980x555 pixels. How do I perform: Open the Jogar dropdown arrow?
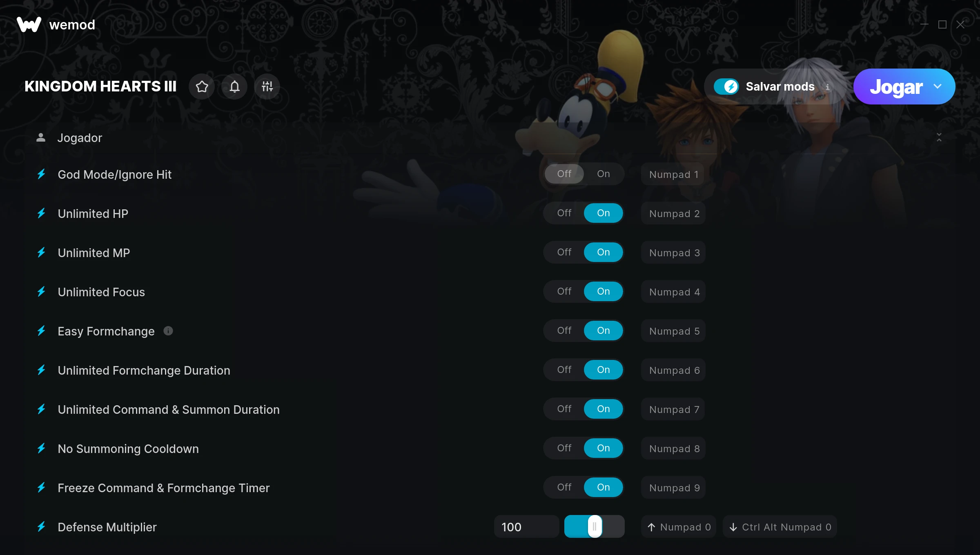pyautogui.click(x=938, y=87)
